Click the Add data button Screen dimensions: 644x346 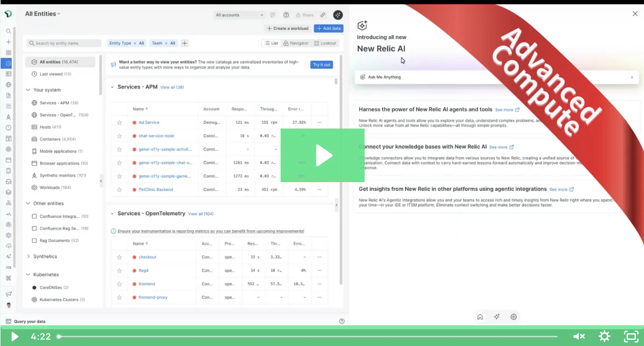(328, 28)
